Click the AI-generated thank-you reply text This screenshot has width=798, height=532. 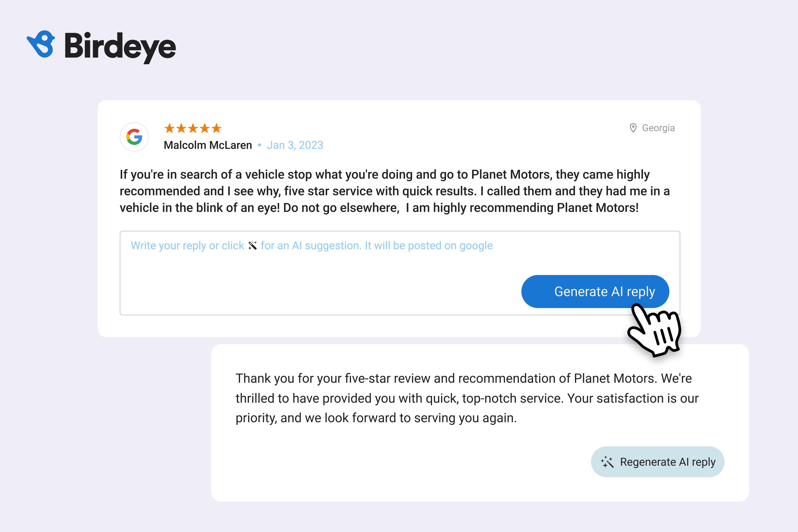click(x=465, y=398)
